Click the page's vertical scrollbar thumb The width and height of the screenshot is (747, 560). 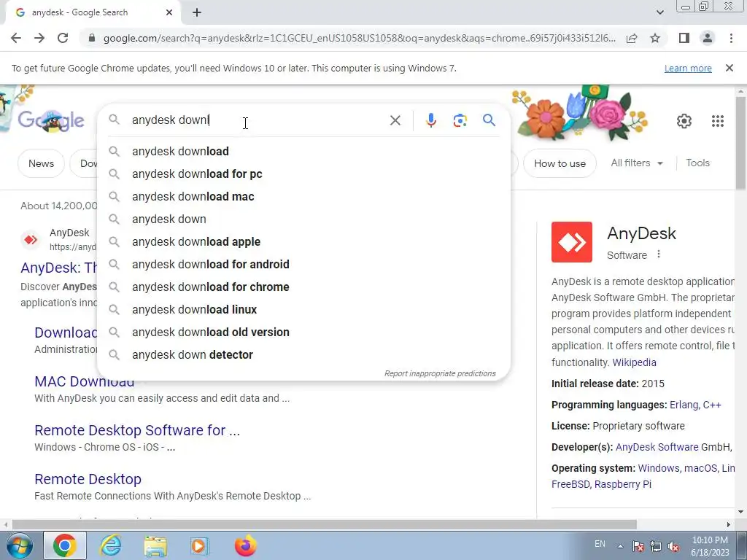pos(740,143)
